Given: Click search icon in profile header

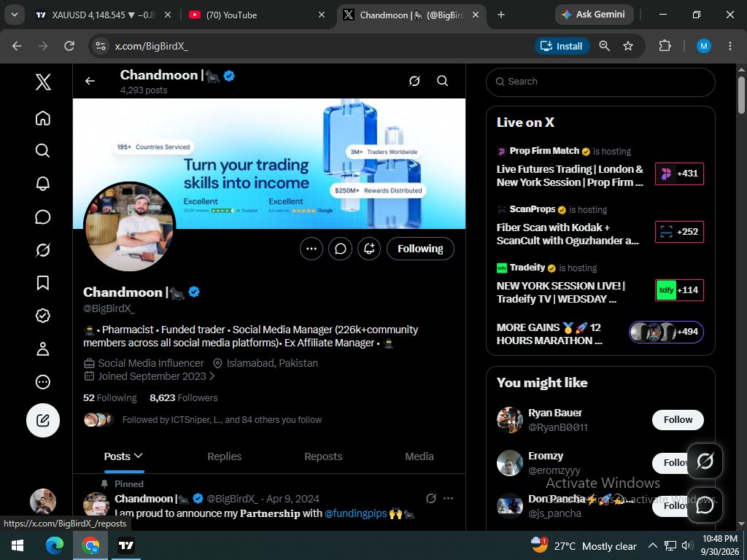Looking at the screenshot, I should pos(443,81).
